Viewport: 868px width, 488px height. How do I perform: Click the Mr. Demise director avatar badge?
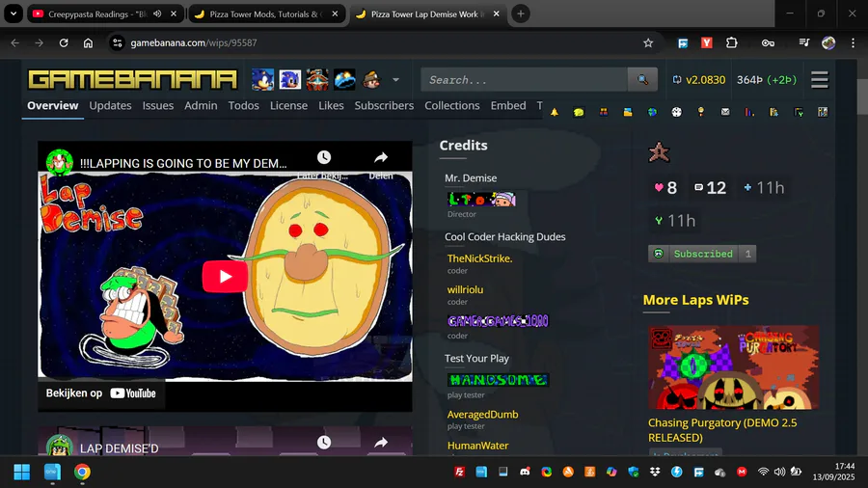tap(481, 200)
